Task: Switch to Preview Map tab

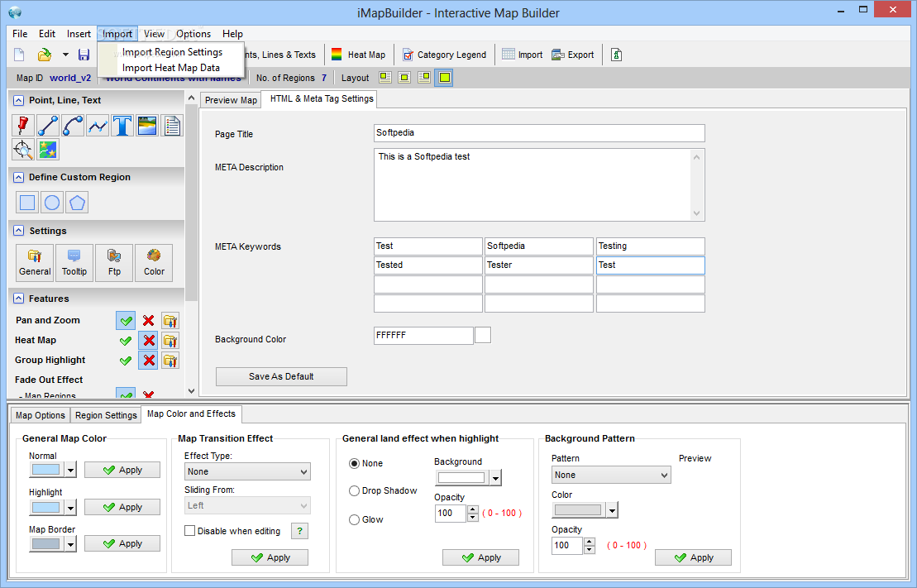Action: (231, 100)
